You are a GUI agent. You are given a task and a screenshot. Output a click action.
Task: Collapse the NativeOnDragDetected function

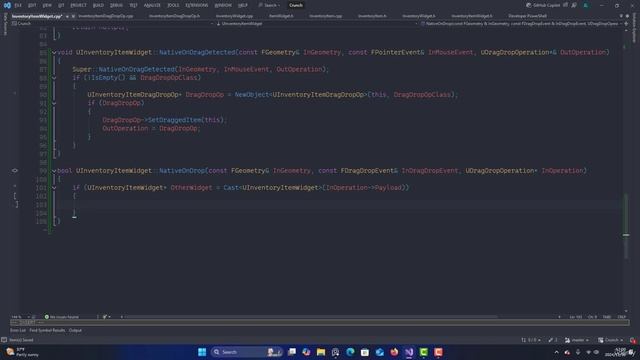tap(54, 53)
